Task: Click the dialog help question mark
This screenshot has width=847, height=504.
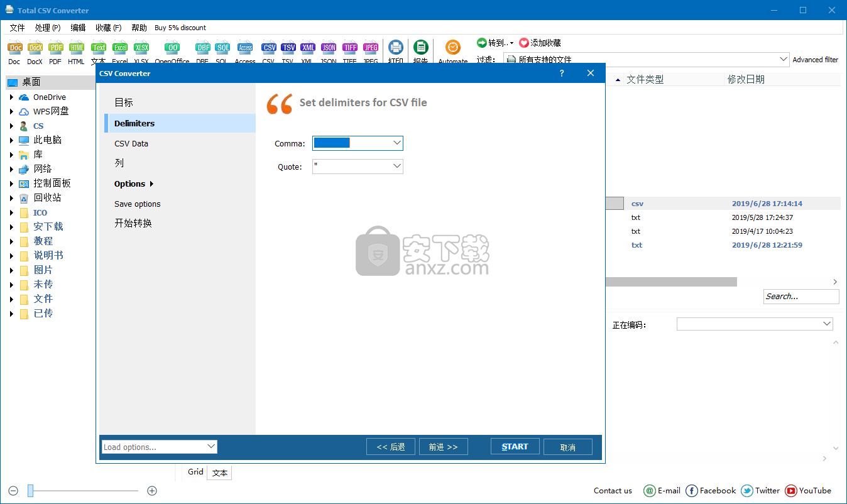Action: [562, 74]
